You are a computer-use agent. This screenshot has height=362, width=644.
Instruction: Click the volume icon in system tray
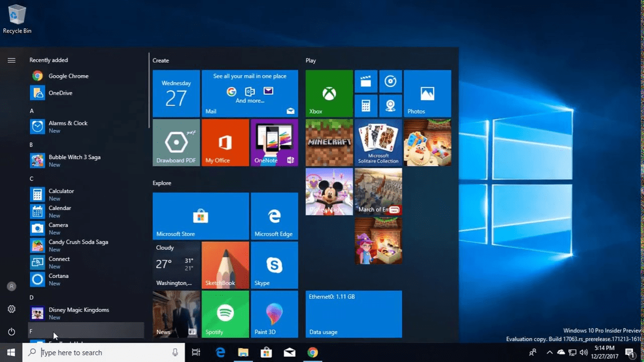(x=583, y=352)
